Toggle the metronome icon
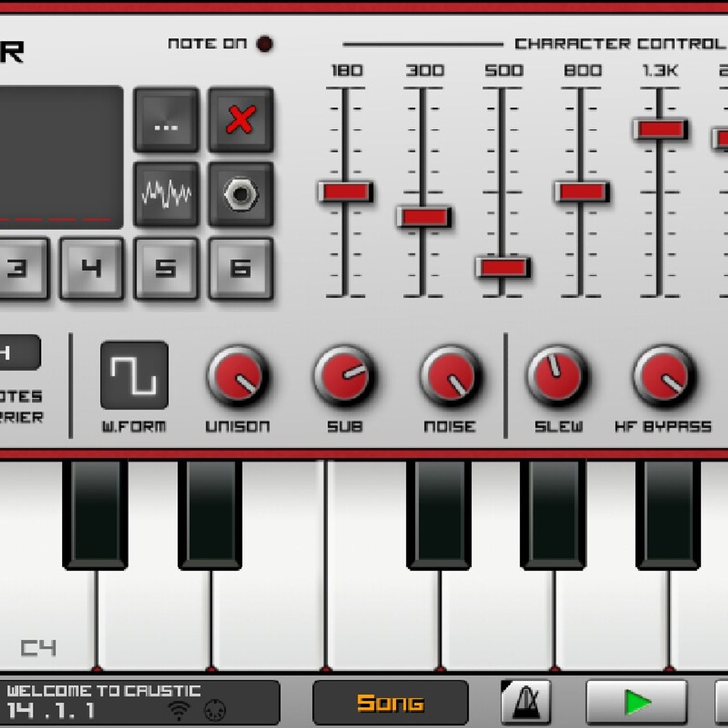The height and width of the screenshot is (728, 728). coord(526,703)
